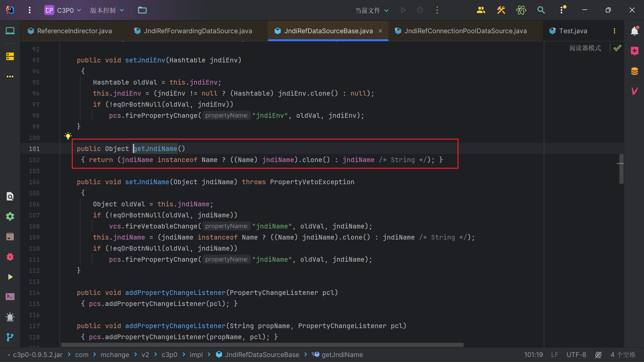Click the atom-shaped plugin icon in the toolbar
The height and width of the screenshot is (362, 644).
[x=521, y=10]
